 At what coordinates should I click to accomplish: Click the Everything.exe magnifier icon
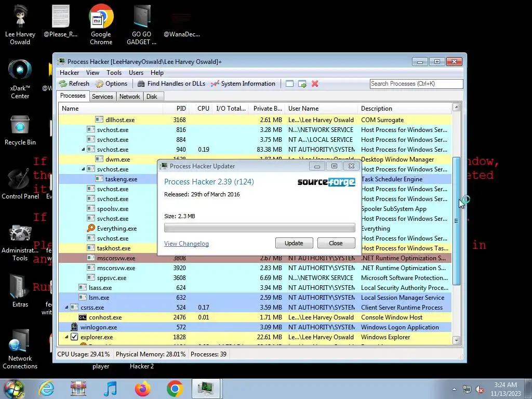90,229
